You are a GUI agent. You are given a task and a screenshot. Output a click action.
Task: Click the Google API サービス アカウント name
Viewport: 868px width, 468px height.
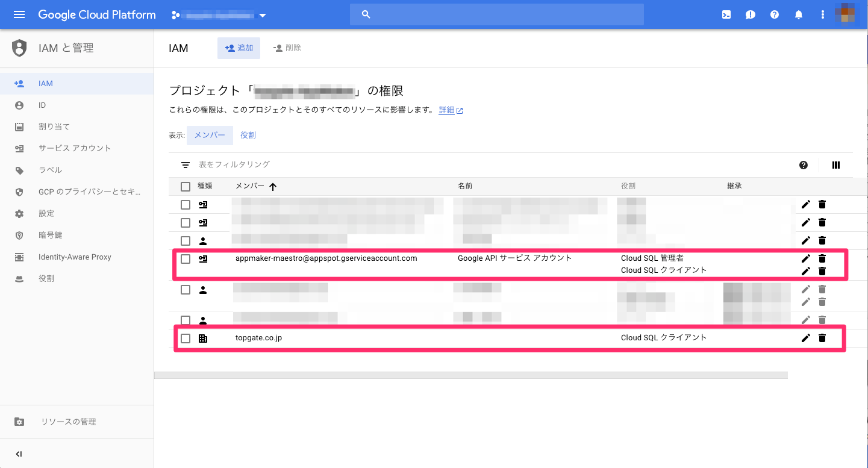[514, 258]
